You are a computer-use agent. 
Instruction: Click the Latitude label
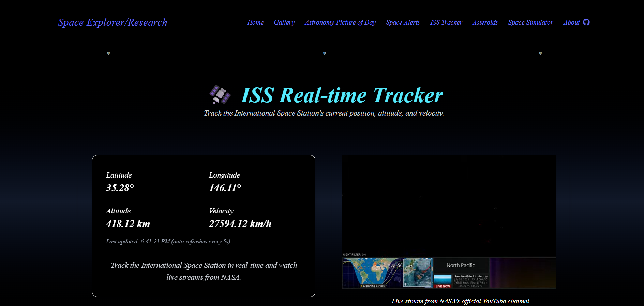point(119,175)
